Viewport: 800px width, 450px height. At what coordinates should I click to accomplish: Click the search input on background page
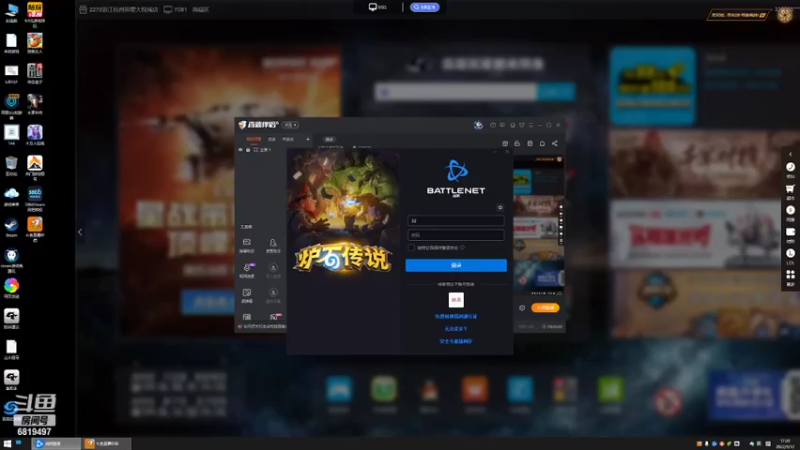(456, 92)
